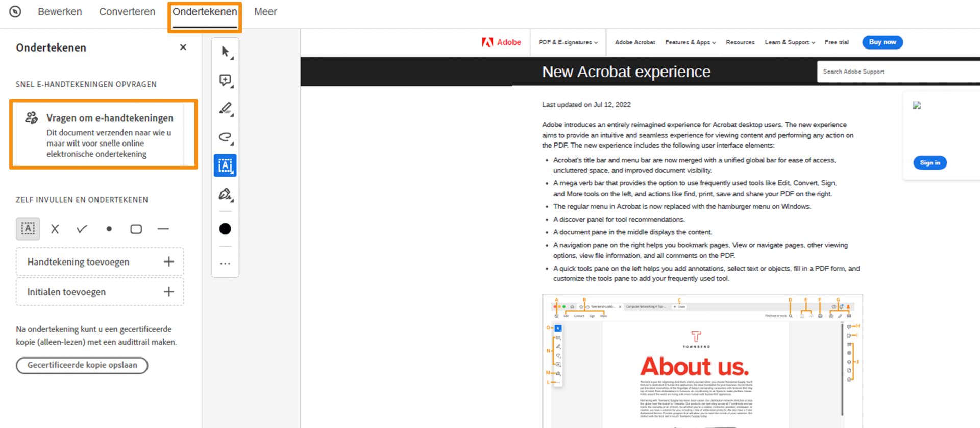Select the freehand draw lasso tool

point(225,137)
